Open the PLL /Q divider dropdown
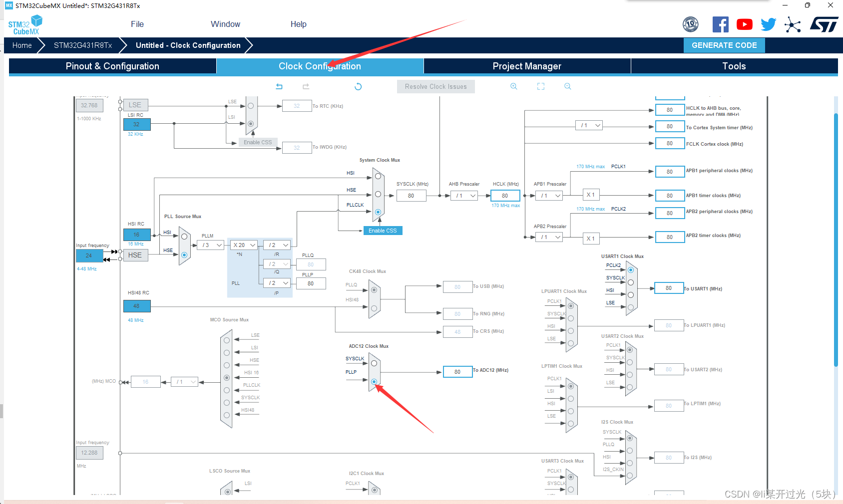 pyautogui.click(x=277, y=264)
